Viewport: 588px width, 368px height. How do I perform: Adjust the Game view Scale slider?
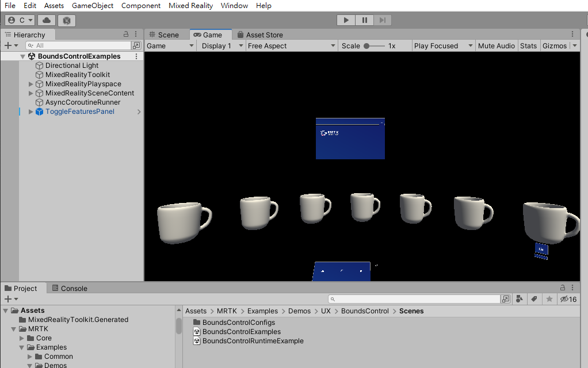(374, 46)
